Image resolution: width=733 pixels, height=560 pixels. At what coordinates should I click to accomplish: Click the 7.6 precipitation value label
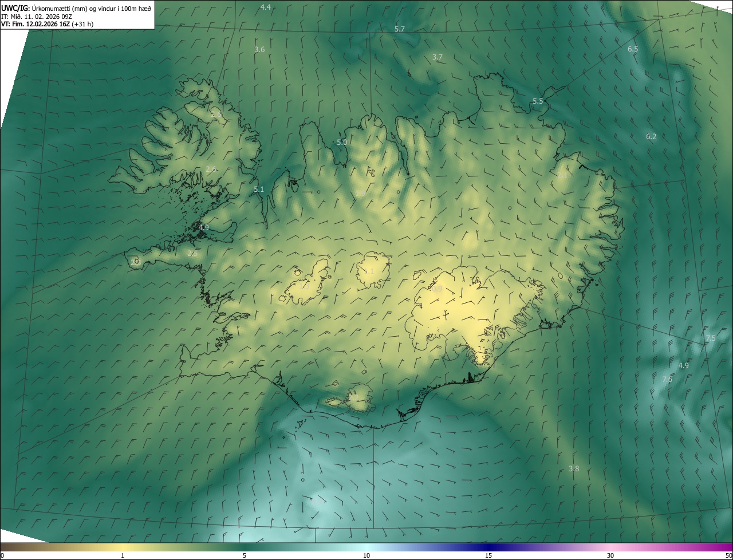click(667, 379)
